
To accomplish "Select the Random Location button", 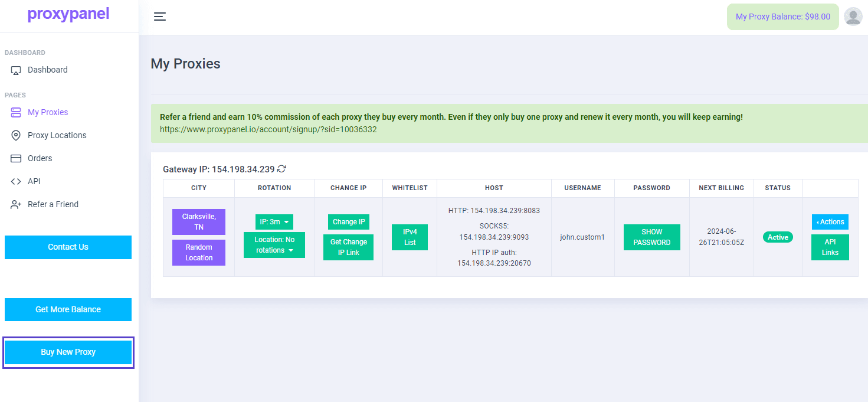I will [x=198, y=253].
